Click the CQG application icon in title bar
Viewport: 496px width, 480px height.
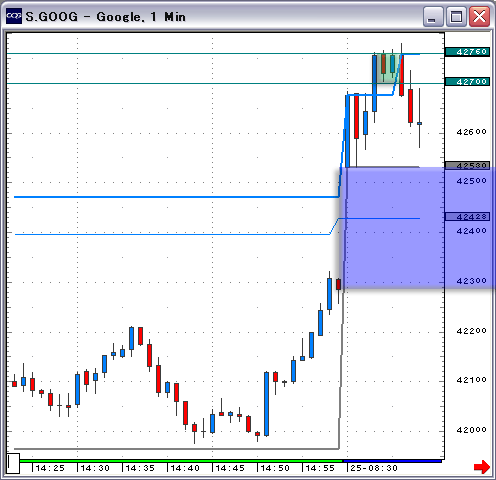pos(14,16)
